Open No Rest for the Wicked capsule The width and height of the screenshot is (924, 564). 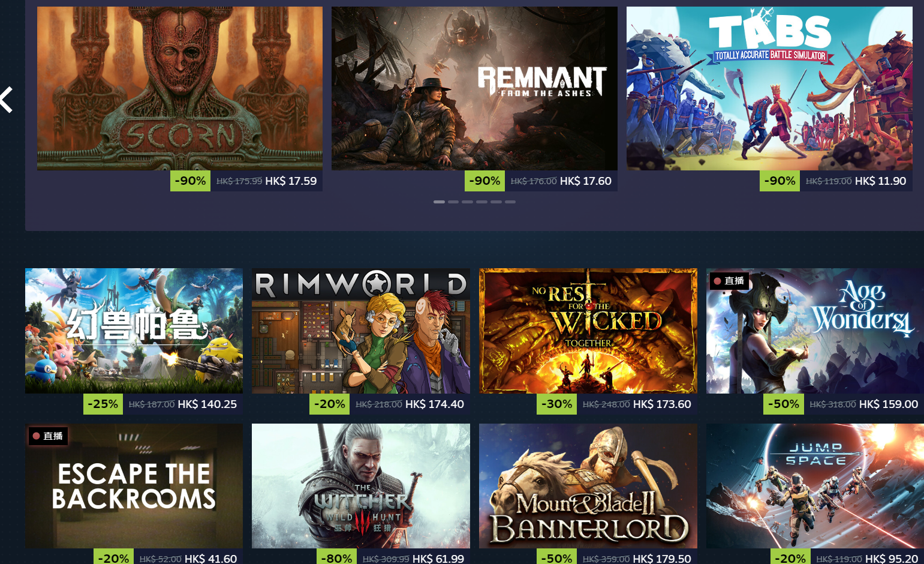click(588, 331)
